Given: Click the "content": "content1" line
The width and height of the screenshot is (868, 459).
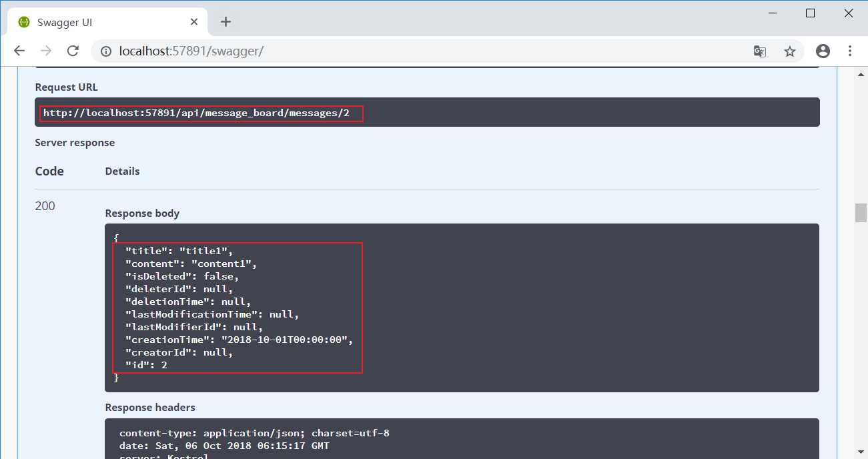Looking at the screenshot, I should click(191, 264).
